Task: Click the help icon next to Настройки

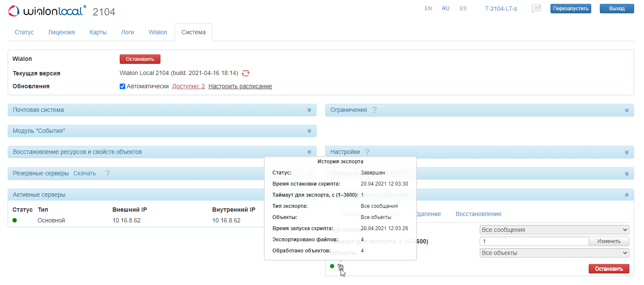Action: pos(367,152)
